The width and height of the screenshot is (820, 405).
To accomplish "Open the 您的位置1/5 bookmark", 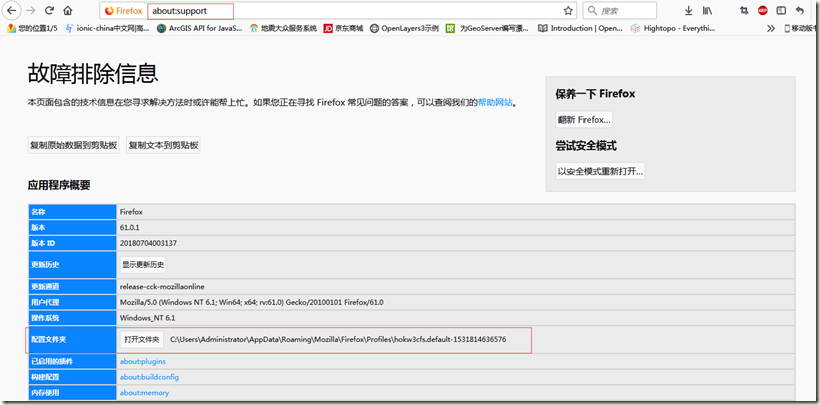I will [x=32, y=28].
